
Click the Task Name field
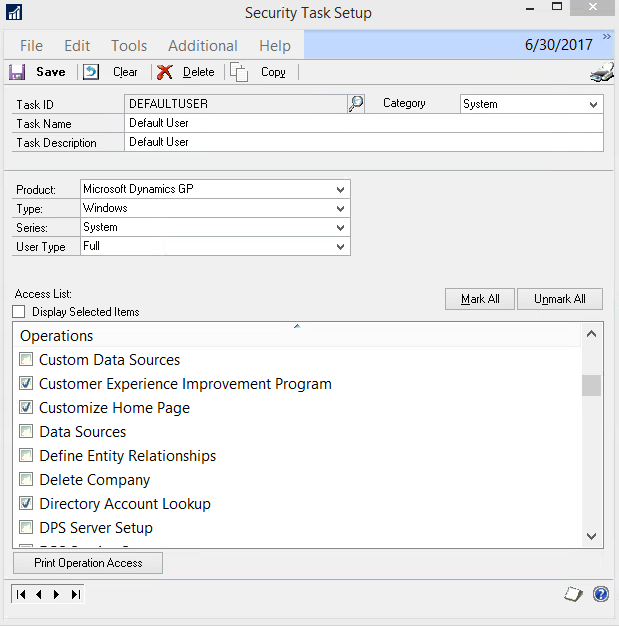coord(364,123)
